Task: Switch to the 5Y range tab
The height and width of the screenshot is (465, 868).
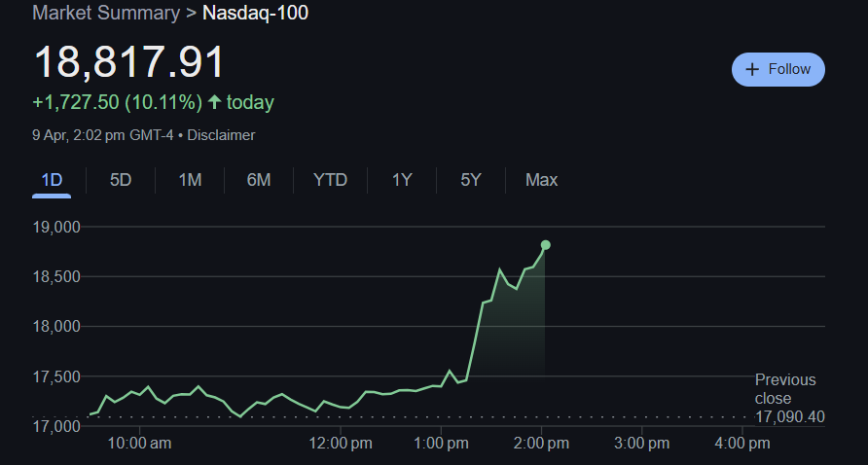Action: click(471, 180)
